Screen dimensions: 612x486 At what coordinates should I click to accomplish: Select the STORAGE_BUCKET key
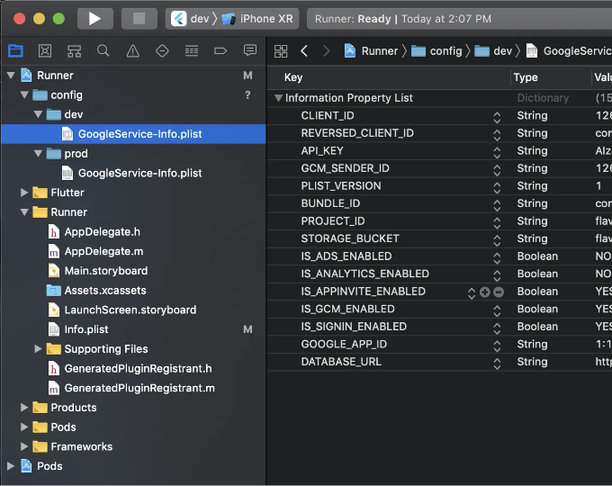[x=350, y=239]
